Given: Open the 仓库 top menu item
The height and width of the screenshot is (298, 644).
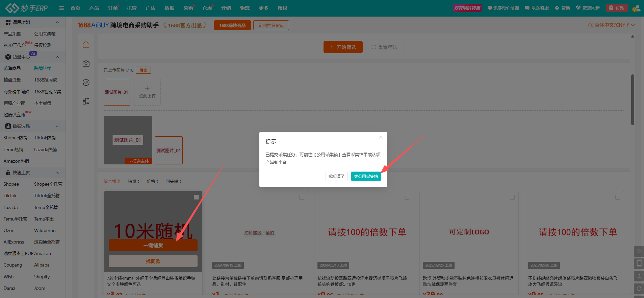Looking at the screenshot, I should [x=207, y=8].
